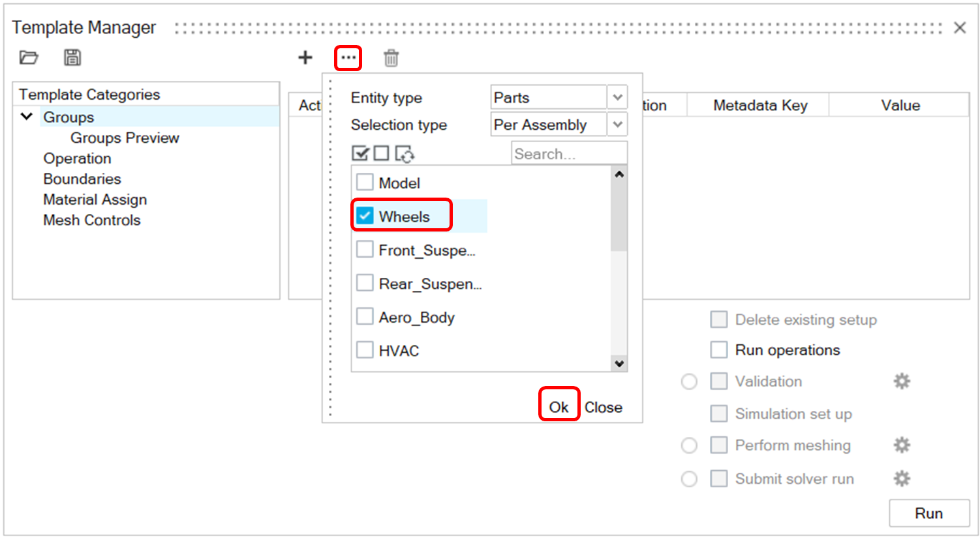
Task: Select Material Assign category
Action: (x=95, y=200)
